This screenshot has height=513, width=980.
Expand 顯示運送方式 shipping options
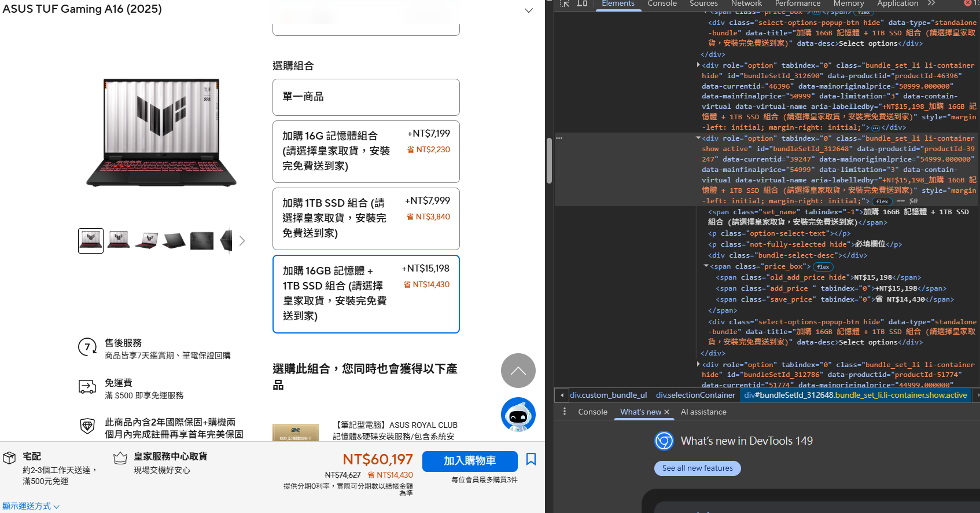click(x=31, y=506)
